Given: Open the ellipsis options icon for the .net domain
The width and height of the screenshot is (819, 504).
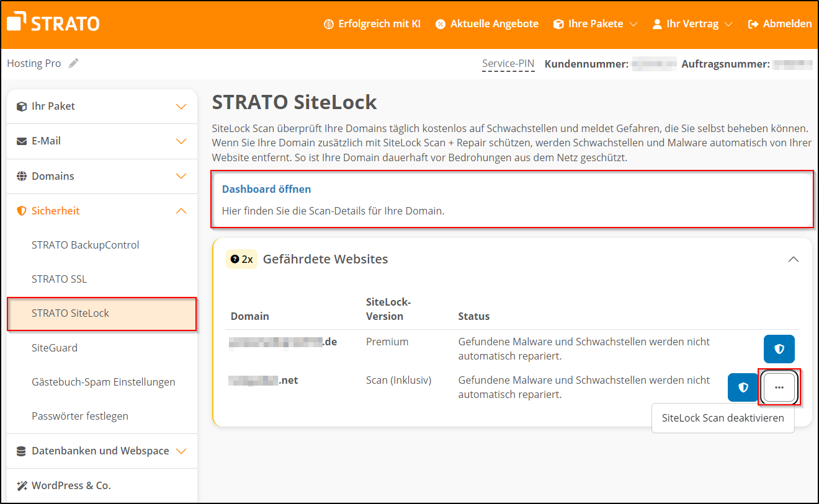Looking at the screenshot, I should [779, 387].
